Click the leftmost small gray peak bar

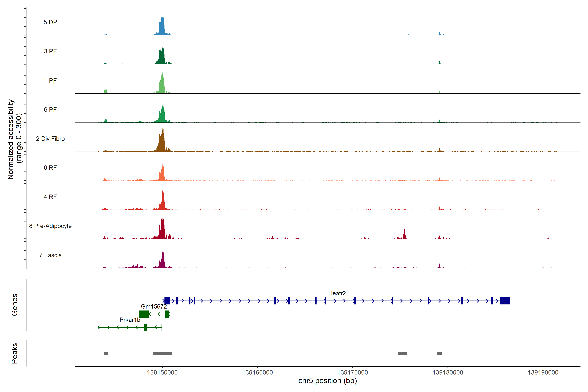(x=106, y=353)
